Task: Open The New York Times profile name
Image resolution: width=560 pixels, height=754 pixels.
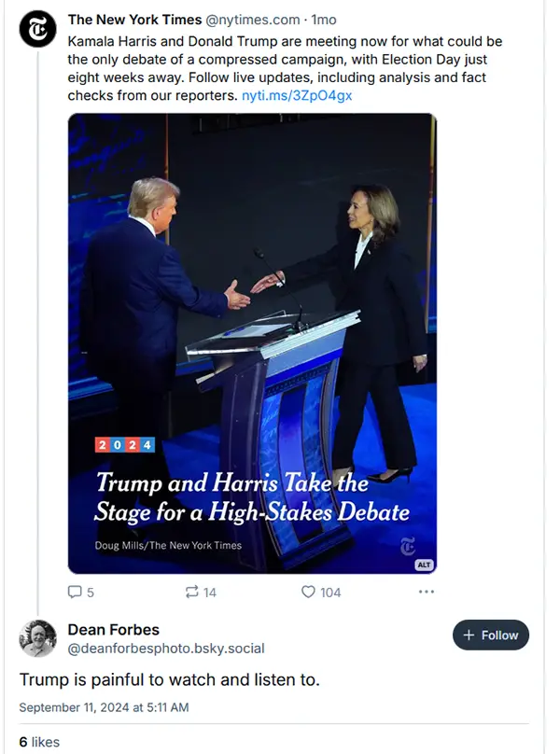Action: pyautogui.click(x=134, y=20)
